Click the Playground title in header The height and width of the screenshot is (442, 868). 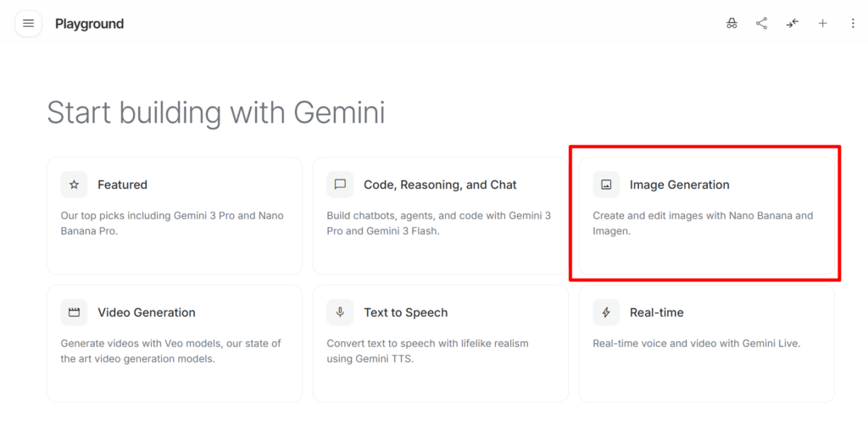click(89, 24)
